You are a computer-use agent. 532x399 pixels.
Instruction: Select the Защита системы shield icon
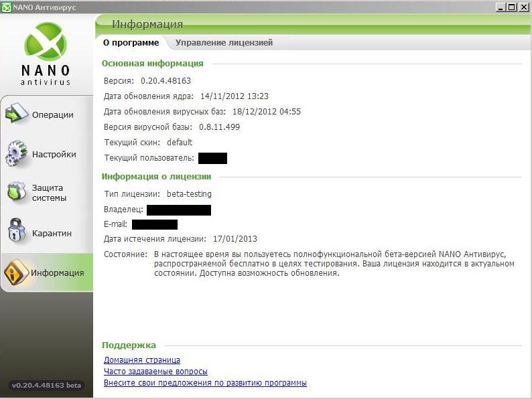tap(16, 193)
